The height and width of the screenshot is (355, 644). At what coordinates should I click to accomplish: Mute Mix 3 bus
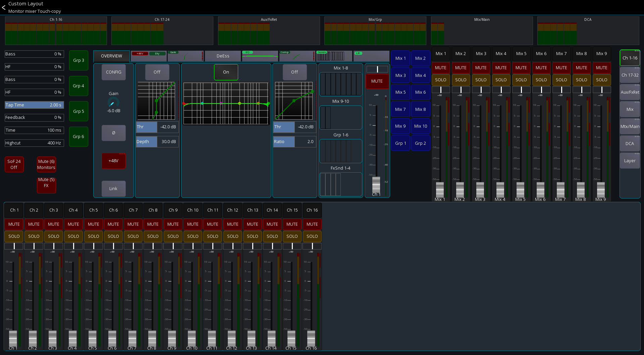(481, 68)
